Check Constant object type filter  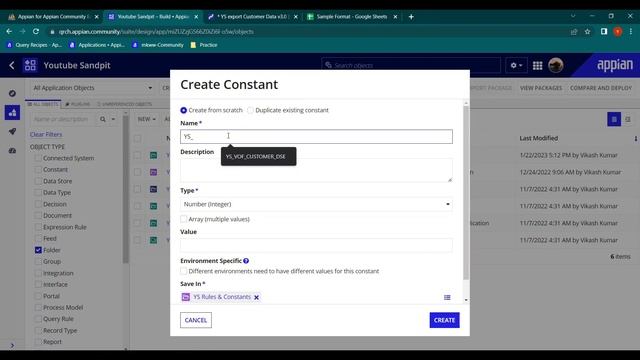click(x=38, y=169)
